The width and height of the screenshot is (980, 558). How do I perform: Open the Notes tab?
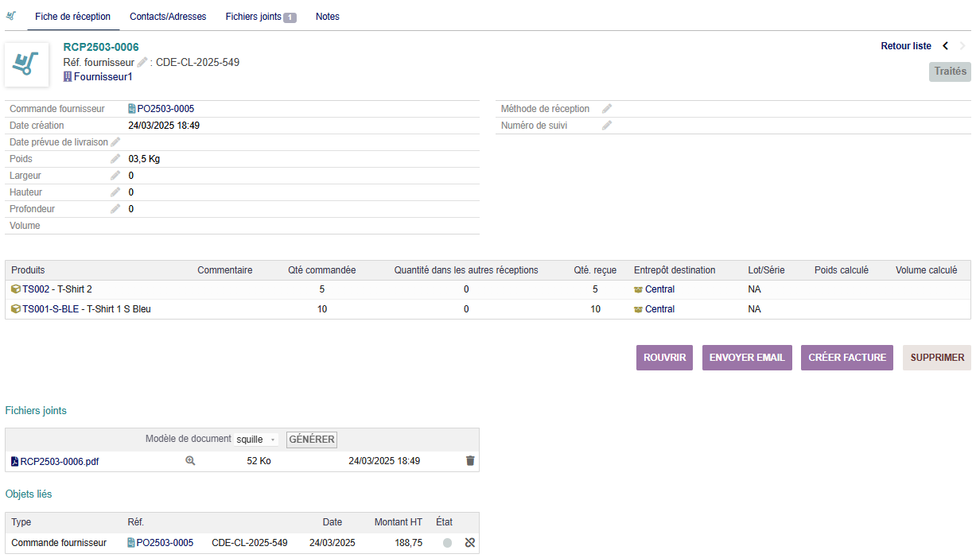[x=328, y=17]
